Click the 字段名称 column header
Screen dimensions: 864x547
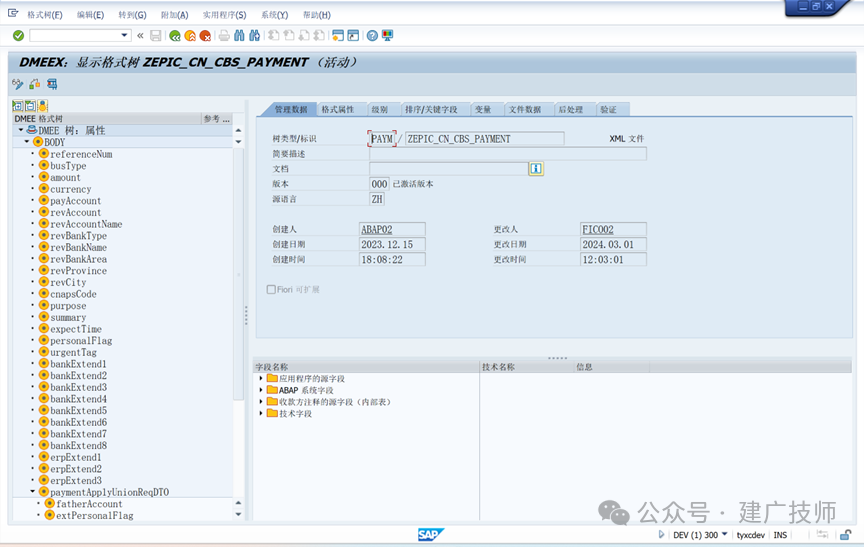point(366,367)
